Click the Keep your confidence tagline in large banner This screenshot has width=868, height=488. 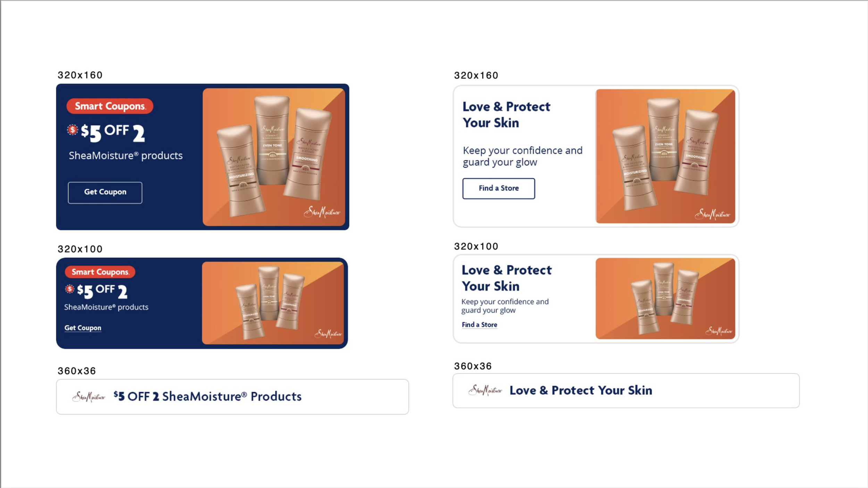523,156
